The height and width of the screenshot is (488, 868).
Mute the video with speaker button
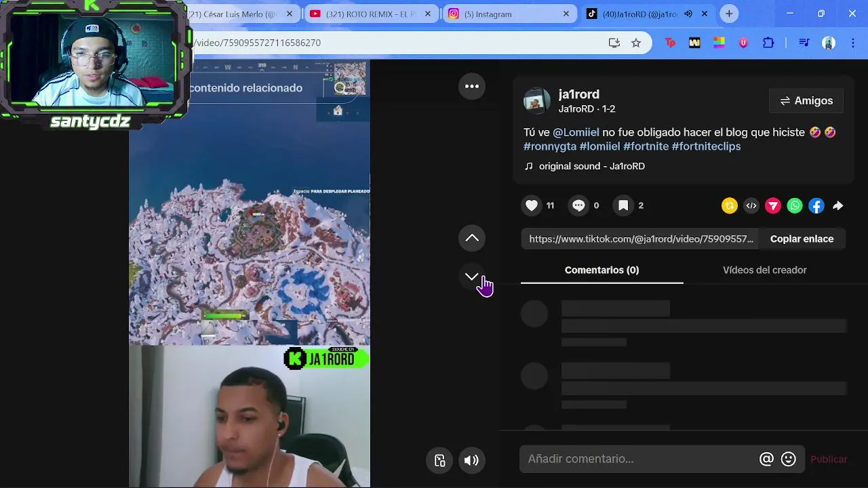click(471, 460)
